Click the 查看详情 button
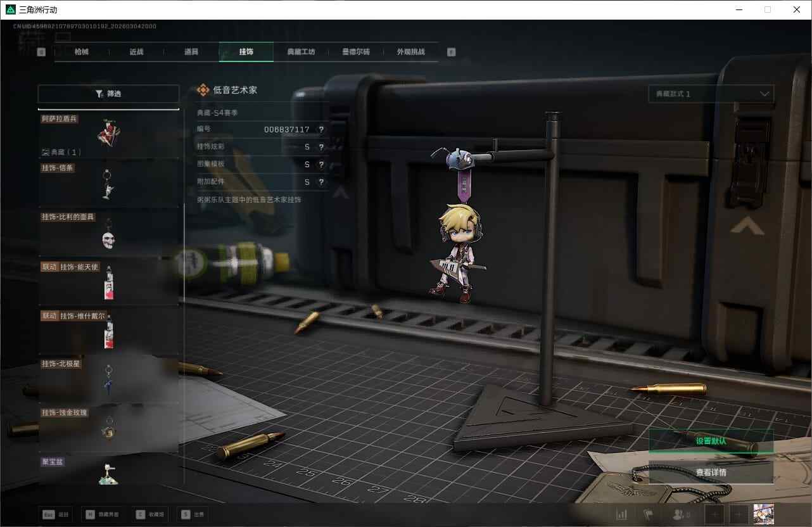The height and width of the screenshot is (527, 812). (x=711, y=472)
